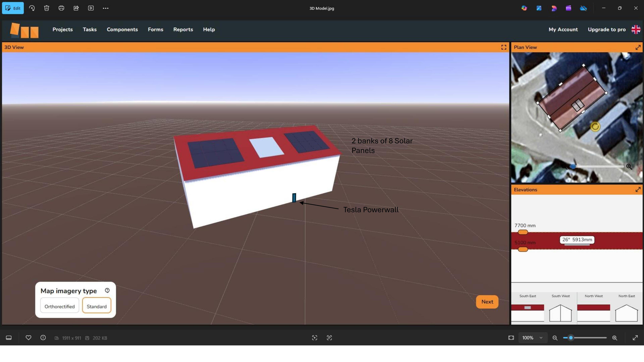Click the orange Next button

point(487,302)
